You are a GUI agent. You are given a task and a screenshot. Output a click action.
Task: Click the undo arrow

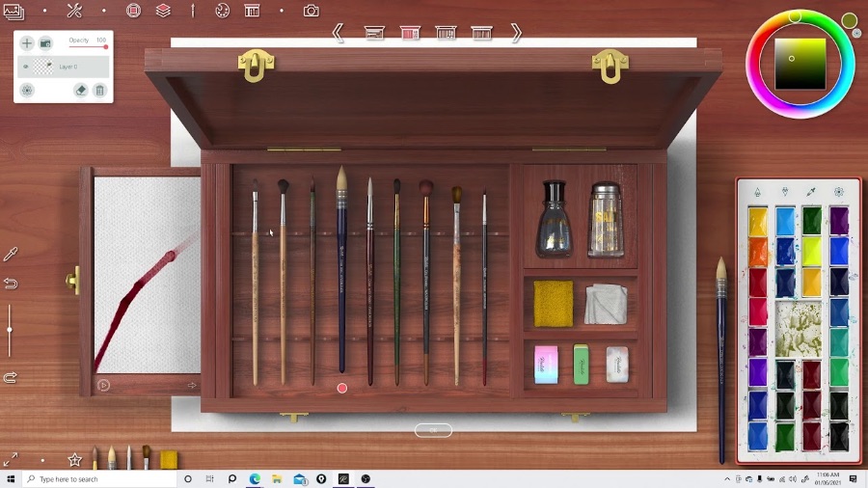point(11,284)
